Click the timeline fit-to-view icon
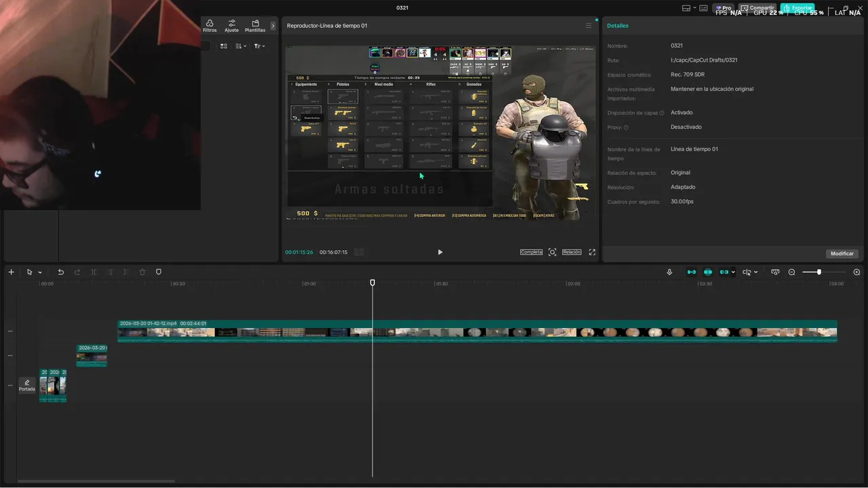 (775, 272)
